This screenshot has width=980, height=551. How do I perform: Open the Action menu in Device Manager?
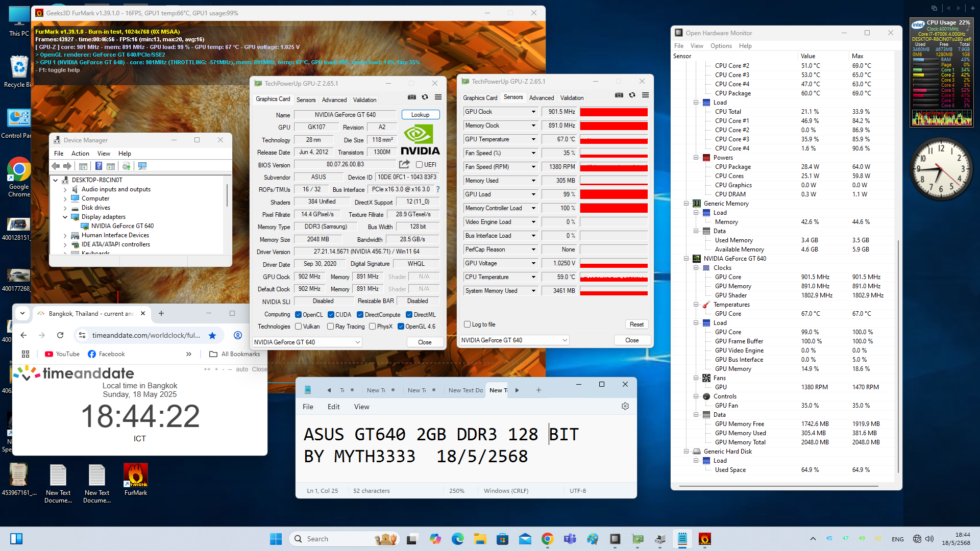tap(80, 154)
